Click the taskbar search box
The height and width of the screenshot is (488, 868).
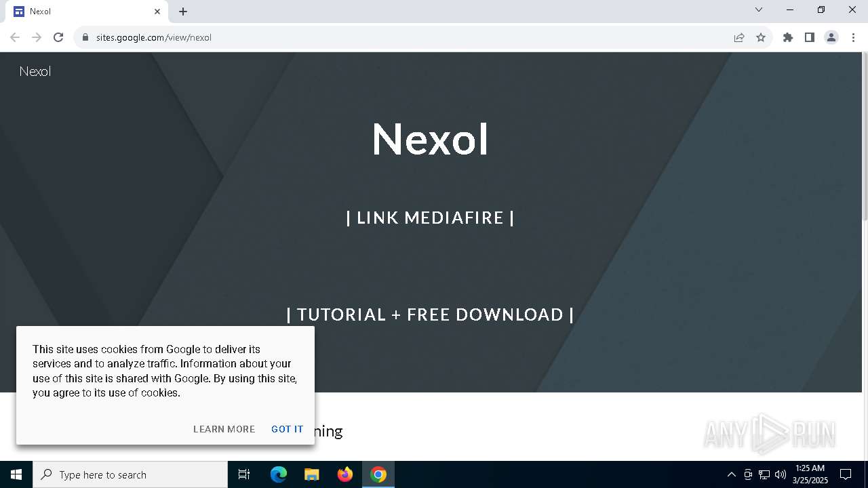point(130,474)
